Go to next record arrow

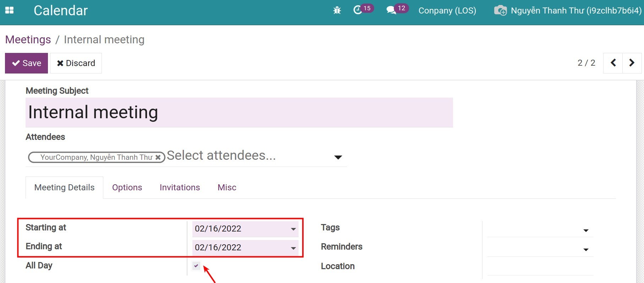coord(632,63)
